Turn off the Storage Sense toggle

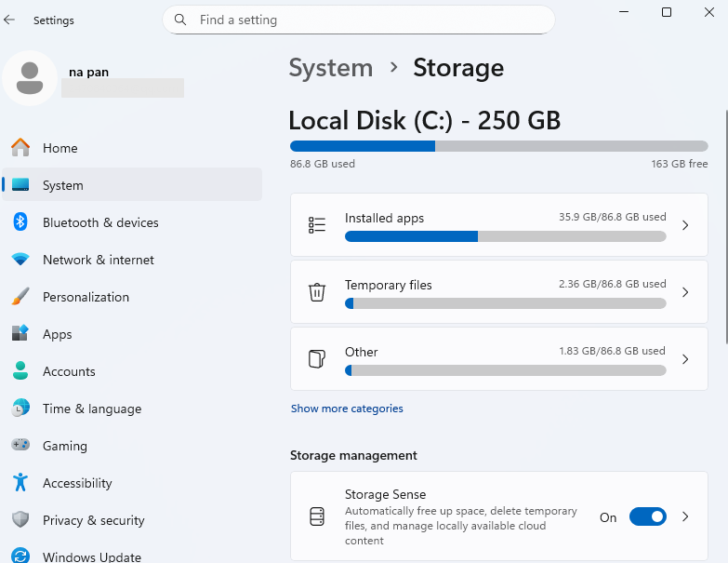tap(647, 516)
